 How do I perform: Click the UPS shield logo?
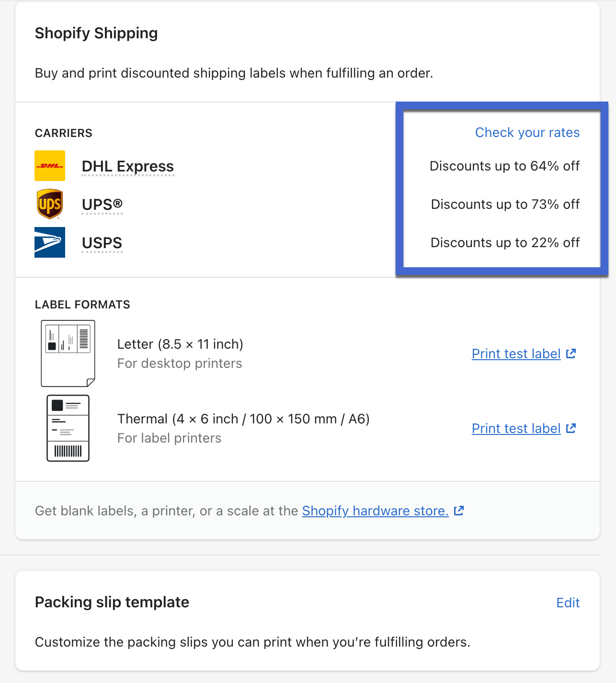(49, 204)
